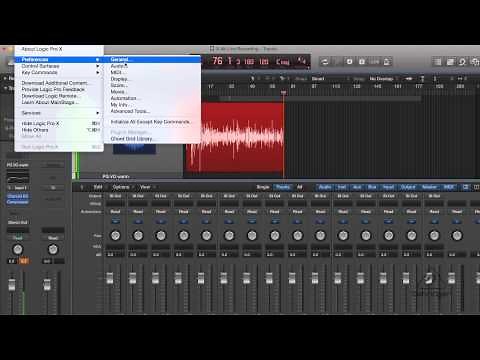Choose Learn About MainStage

coord(59,102)
